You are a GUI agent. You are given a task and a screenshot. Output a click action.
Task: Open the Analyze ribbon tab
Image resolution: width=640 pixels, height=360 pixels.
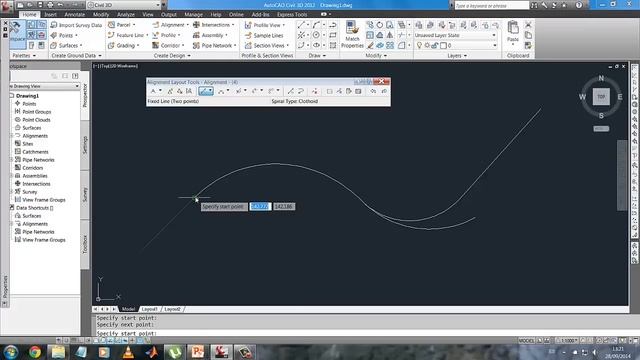pyautogui.click(x=126, y=14)
